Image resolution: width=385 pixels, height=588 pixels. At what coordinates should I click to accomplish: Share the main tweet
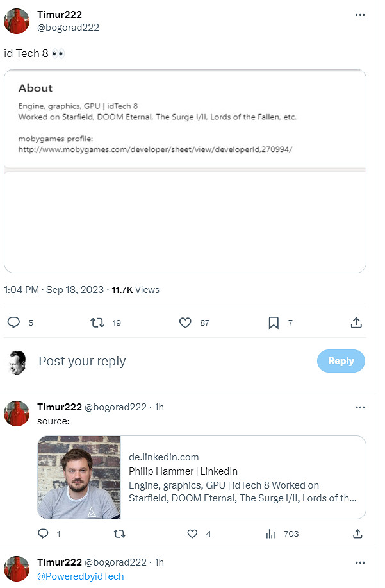[x=357, y=323]
